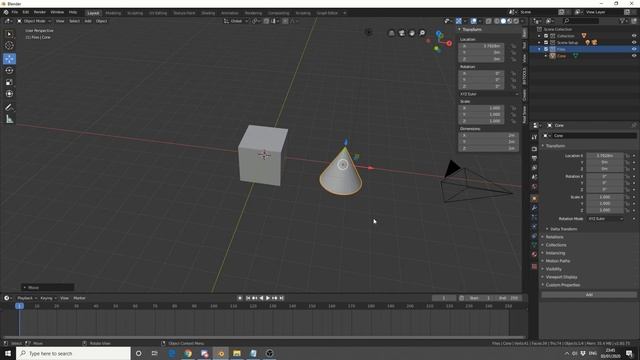Viewport: 640px width, 360px height.
Task: Select the Annotate pencil tool
Action: coord(9,107)
